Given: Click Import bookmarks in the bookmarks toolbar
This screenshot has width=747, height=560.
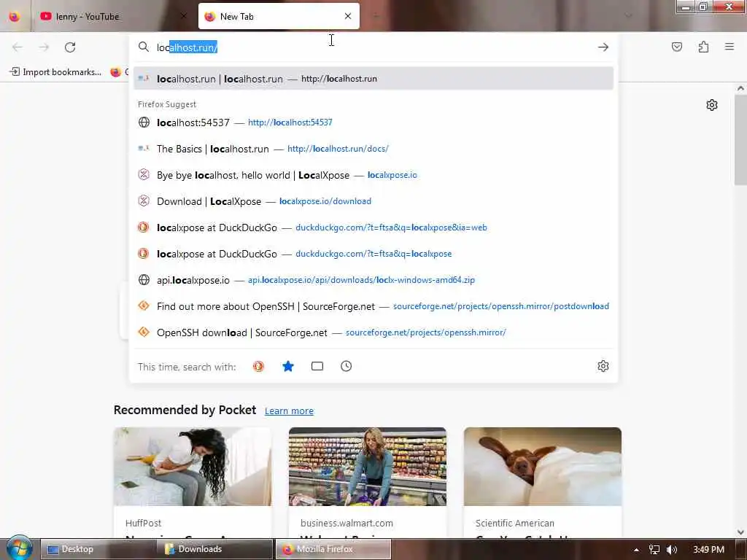Looking at the screenshot, I should tap(55, 72).
